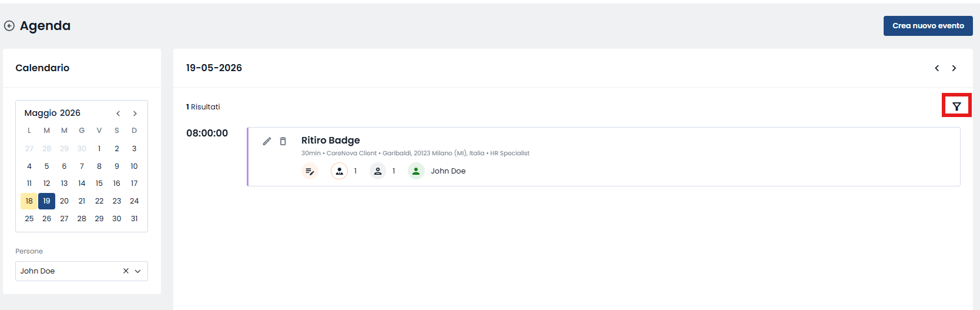
Task: Click the orange-ringed participants icon
Action: 339,171
